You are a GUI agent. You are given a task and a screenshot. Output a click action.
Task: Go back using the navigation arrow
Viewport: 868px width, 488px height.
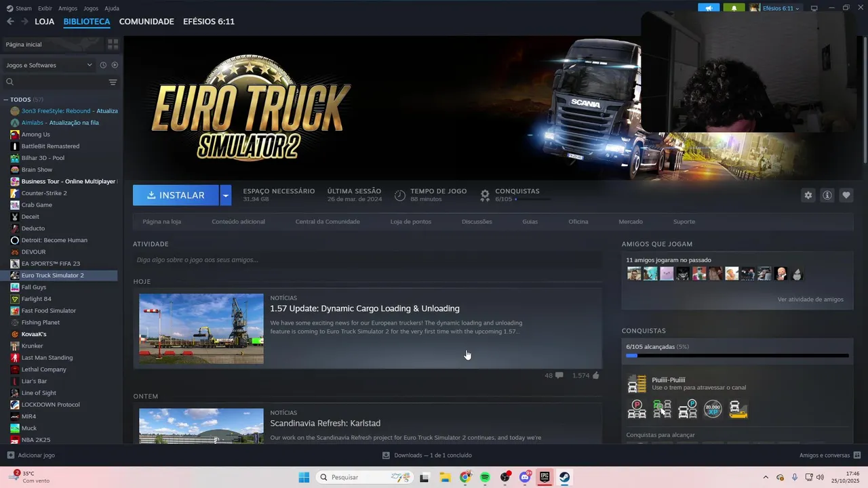pyautogui.click(x=10, y=22)
